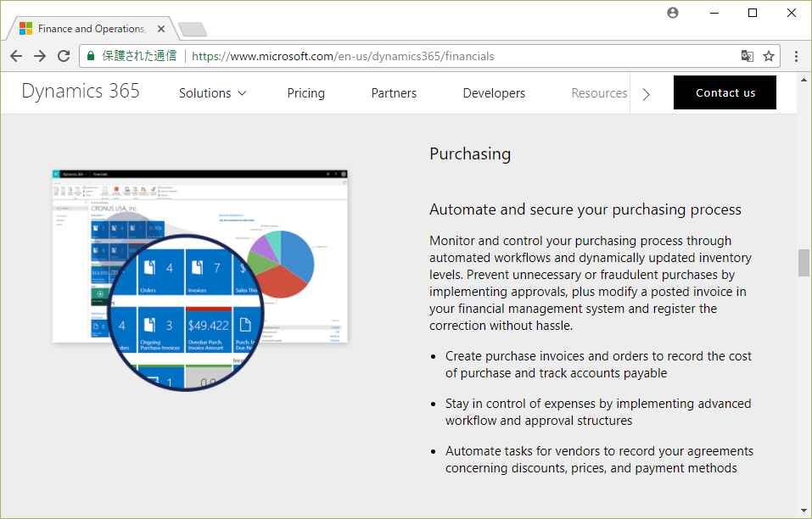Open the Chrome profile avatar button
Image resolution: width=812 pixels, height=519 pixels.
click(673, 13)
